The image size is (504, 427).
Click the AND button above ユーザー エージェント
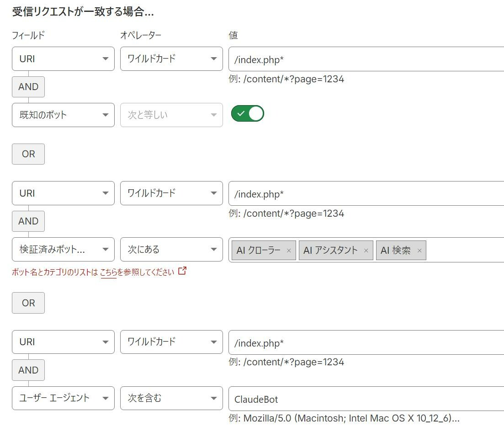click(x=28, y=370)
